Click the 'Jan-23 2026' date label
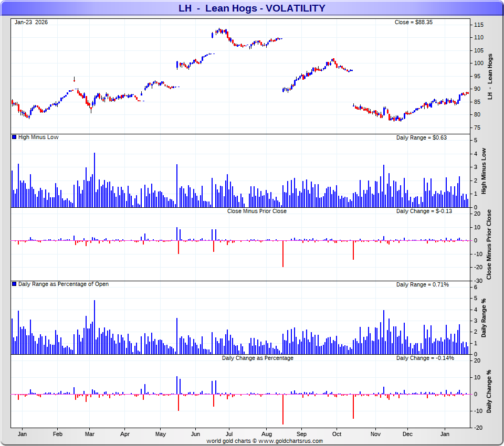Image resolution: width=504 pixels, height=446 pixels. (x=31, y=22)
